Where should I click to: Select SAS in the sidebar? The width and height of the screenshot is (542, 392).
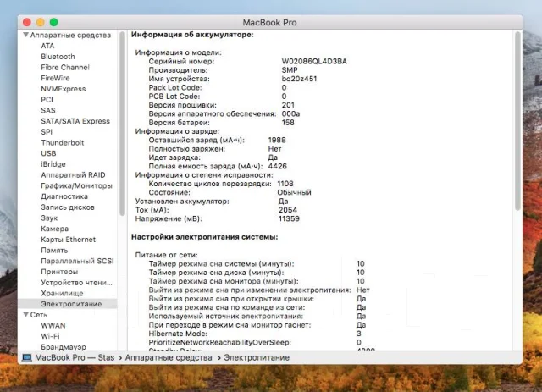click(x=48, y=110)
